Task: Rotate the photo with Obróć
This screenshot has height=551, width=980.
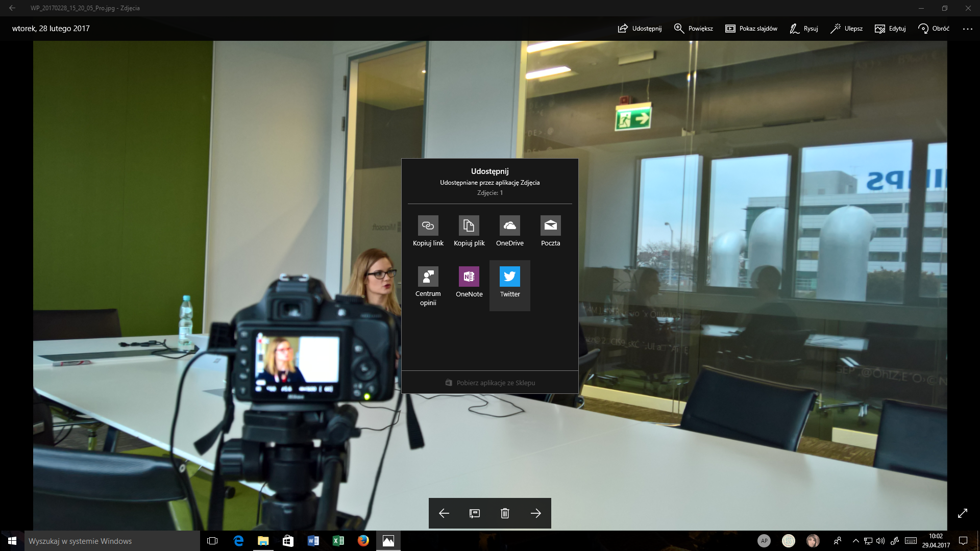Action: [x=934, y=29]
